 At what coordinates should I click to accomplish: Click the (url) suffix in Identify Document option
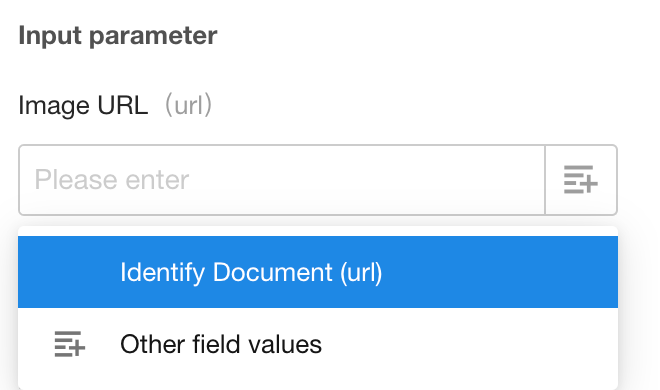pos(361,273)
